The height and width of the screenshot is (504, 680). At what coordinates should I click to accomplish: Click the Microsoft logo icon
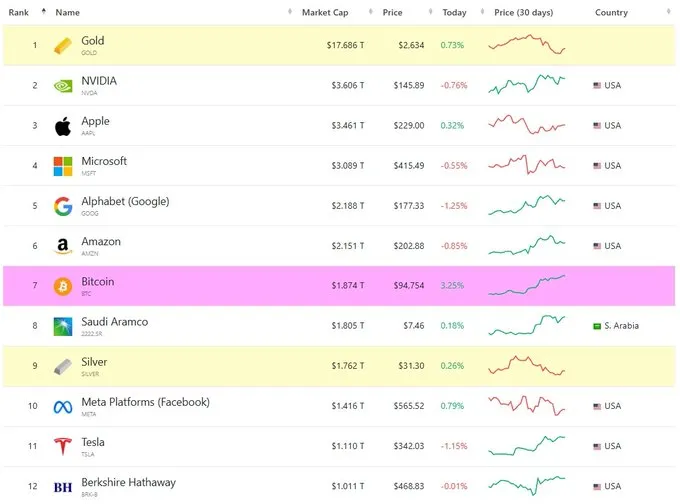[x=63, y=166]
